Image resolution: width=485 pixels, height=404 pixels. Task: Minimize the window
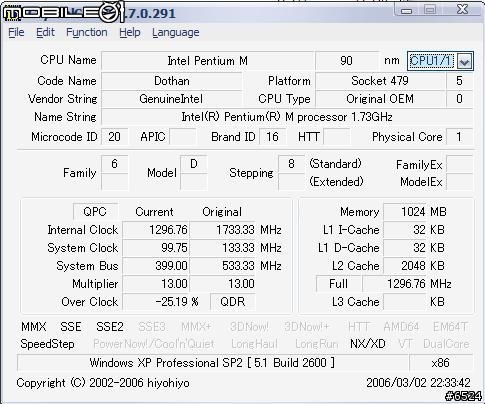(406, 10)
